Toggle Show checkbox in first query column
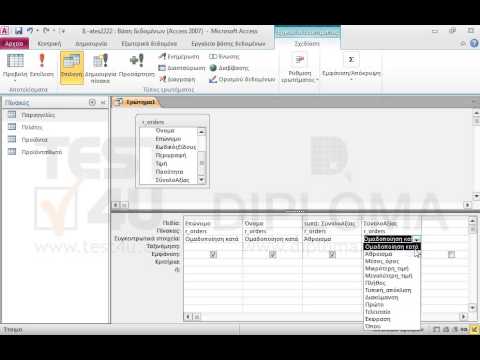 213,254
